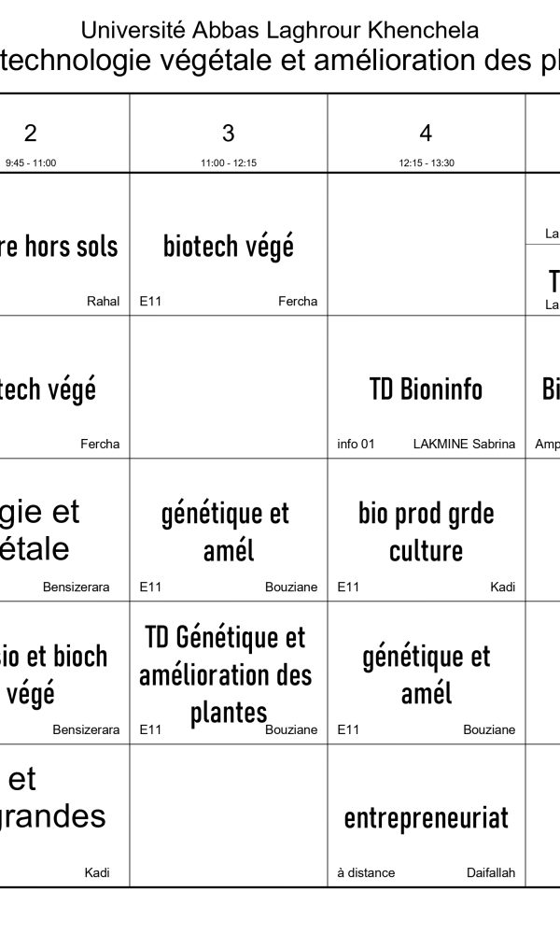The image size is (560, 934).
Task: Select the entrepreneuriat course cell
Action: (x=427, y=818)
